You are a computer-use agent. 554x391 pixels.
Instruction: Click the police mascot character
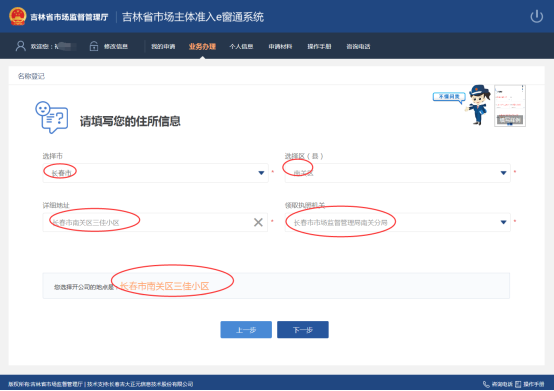coord(478,105)
